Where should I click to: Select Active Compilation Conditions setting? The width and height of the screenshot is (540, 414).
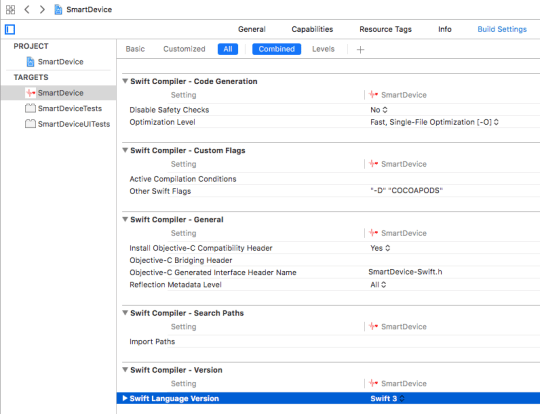pyautogui.click(x=183, y=179)
